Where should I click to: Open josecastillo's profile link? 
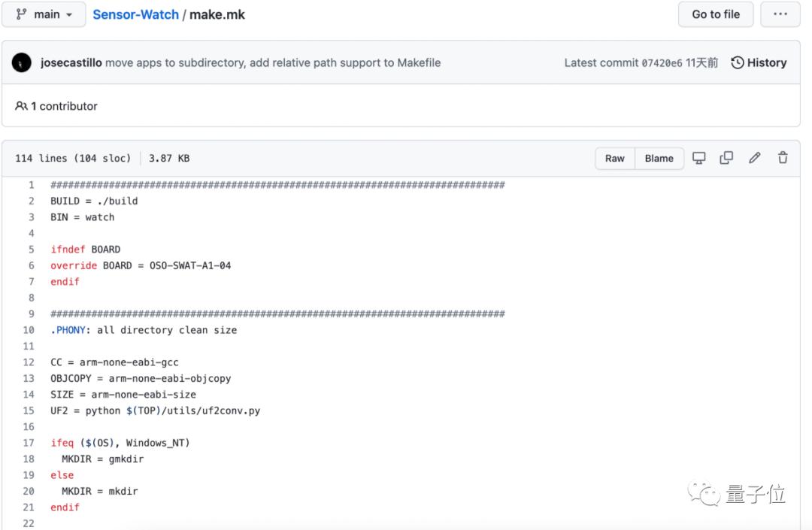[71, 63]
